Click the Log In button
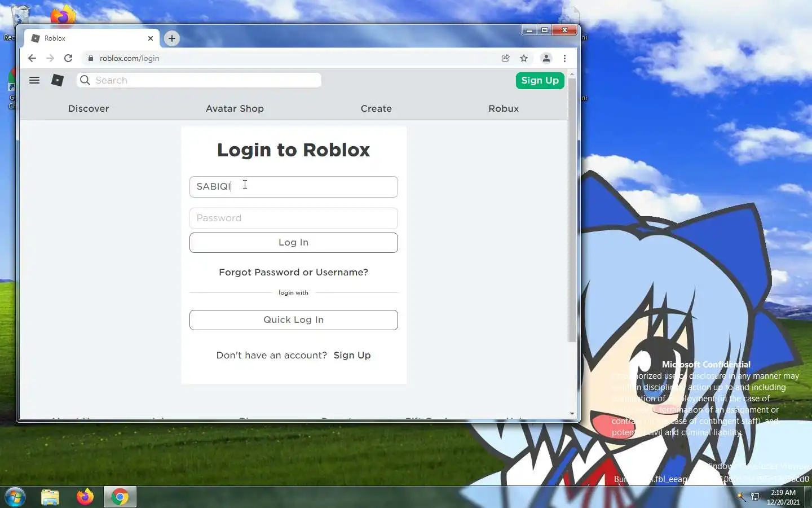The image size is (812, 508). coord(294,243)
